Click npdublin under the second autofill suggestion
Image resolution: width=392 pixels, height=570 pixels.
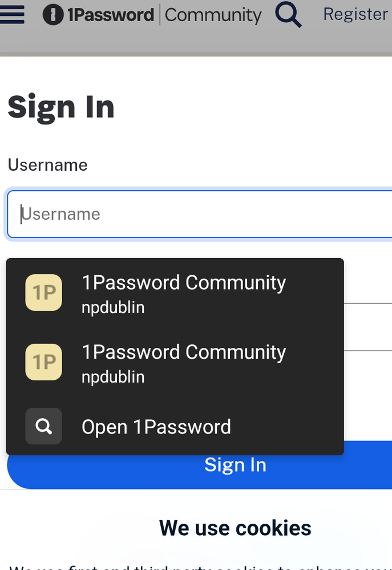113,377
